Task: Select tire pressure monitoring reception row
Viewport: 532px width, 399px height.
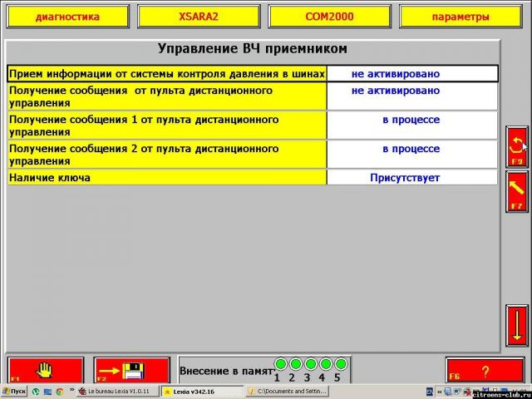Action: (253, 74)
